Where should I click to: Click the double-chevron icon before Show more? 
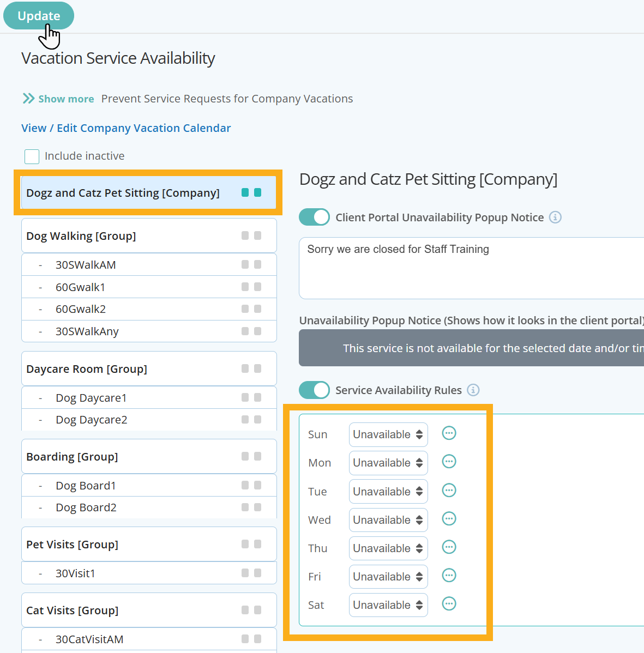[x=28, y=98]
